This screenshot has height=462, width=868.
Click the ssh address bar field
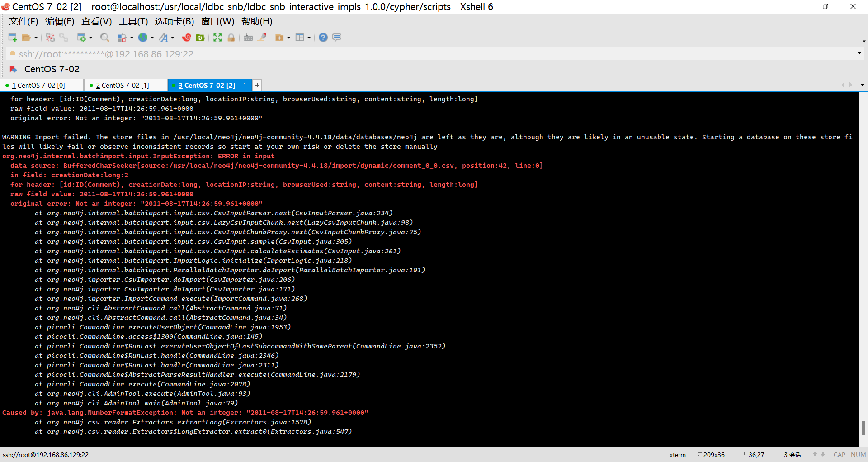[434, 54]
